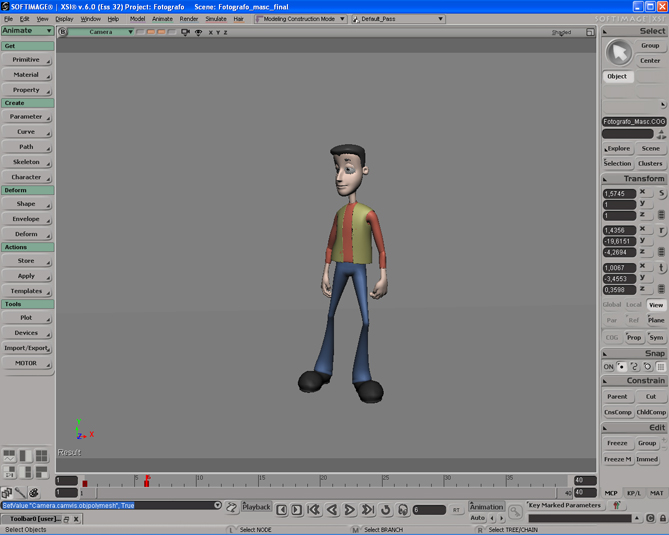Click the Freeze M button

pyautogui.click(x=617, y=459)
